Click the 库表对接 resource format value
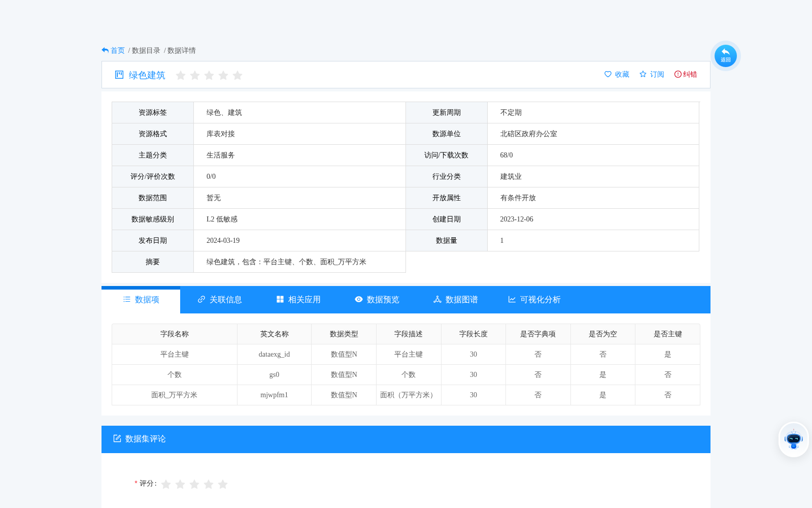The image size is (812, 508). [x=221, y=134]
